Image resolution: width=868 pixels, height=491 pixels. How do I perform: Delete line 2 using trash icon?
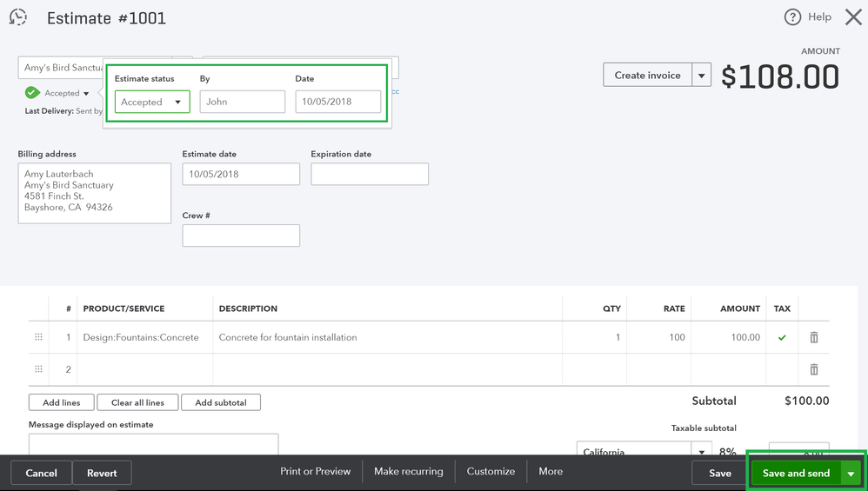[814, 369]
